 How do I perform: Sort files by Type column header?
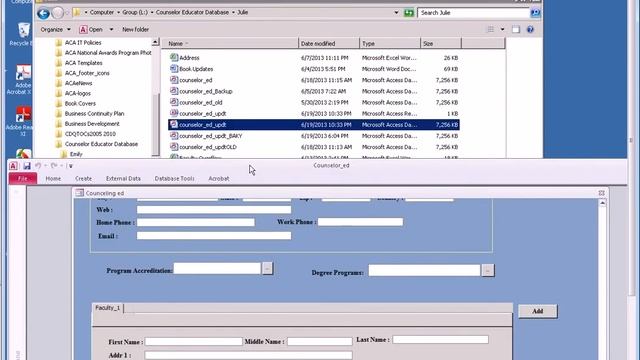tap(390, 43)
